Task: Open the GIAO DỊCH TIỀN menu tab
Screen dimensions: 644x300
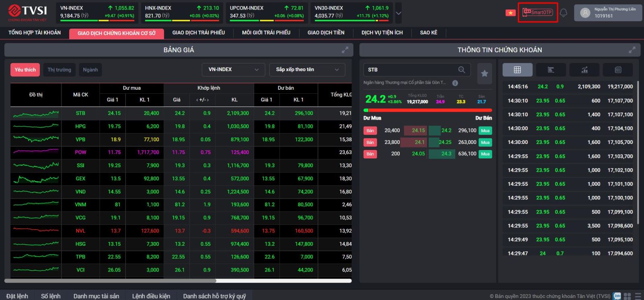Action: point(326,33)
